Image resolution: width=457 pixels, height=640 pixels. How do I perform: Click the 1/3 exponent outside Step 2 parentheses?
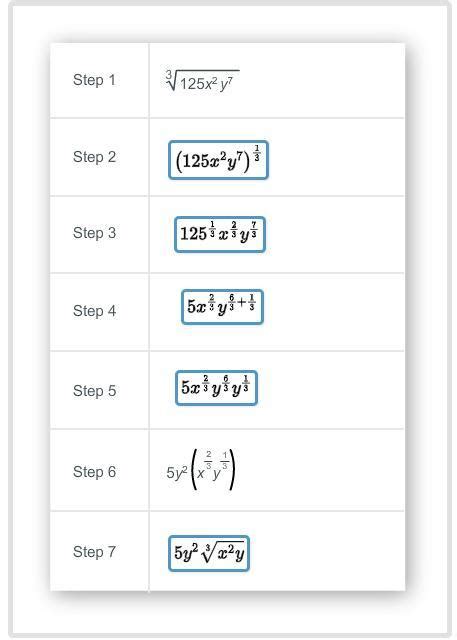[x=257, y=153]
